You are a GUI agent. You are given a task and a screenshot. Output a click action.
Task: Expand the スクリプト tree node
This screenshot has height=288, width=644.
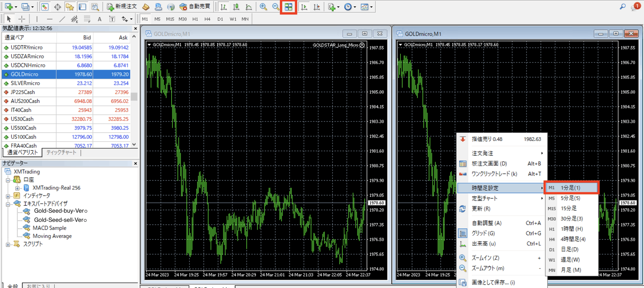(8, 244)
